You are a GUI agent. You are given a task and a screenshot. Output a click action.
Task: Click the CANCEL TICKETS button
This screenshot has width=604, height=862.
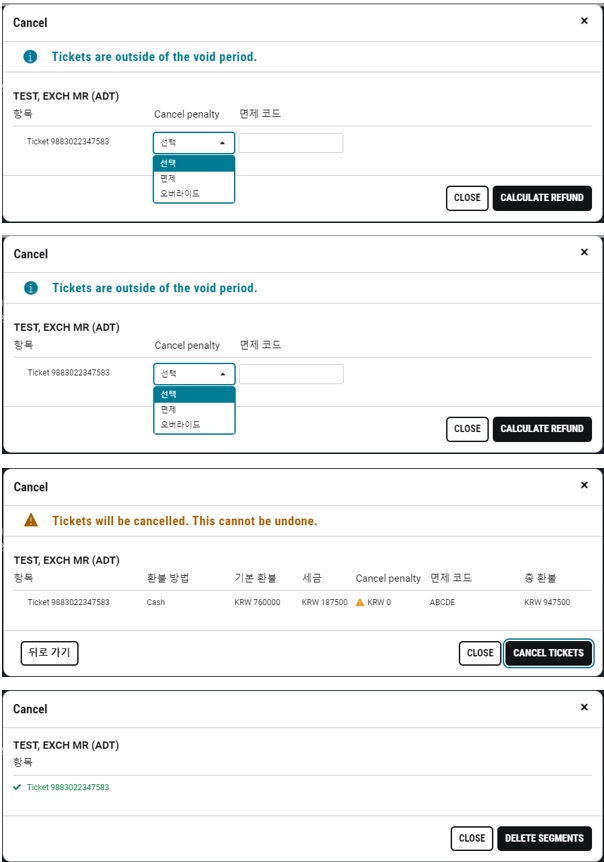point(548,653)
